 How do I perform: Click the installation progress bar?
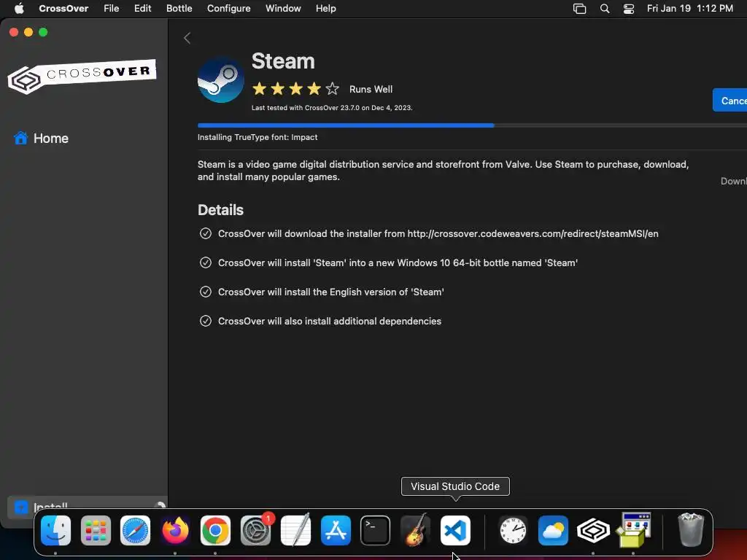click(x=472, y=125)
